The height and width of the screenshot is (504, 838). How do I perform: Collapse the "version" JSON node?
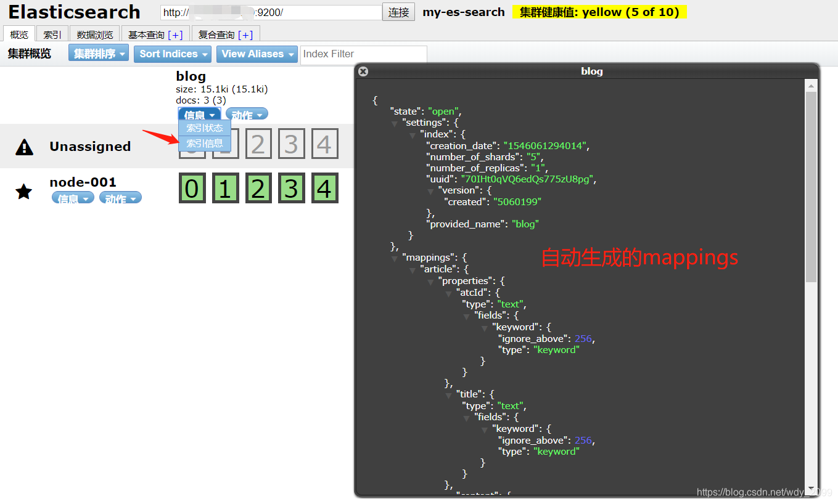tap(430, 191)
